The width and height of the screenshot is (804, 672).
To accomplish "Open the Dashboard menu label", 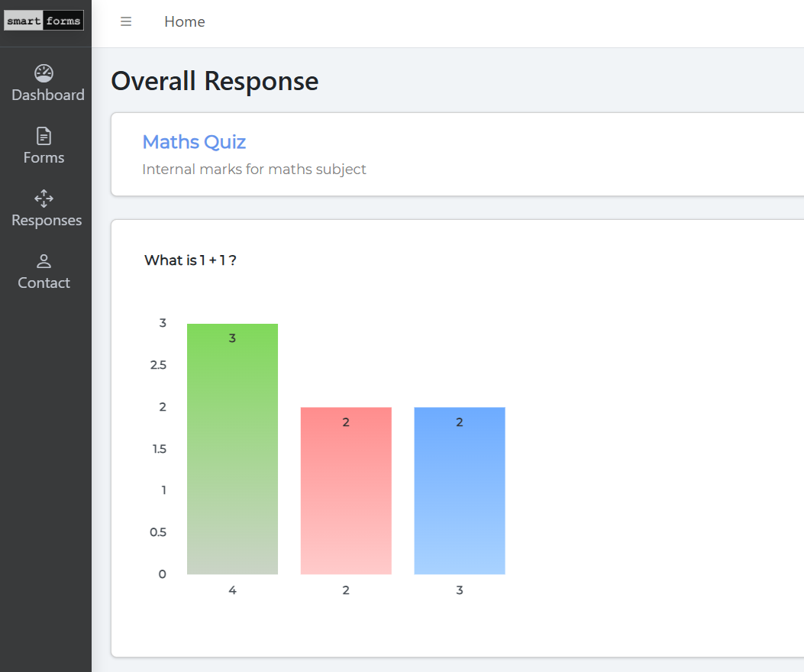I will point(47,95).
